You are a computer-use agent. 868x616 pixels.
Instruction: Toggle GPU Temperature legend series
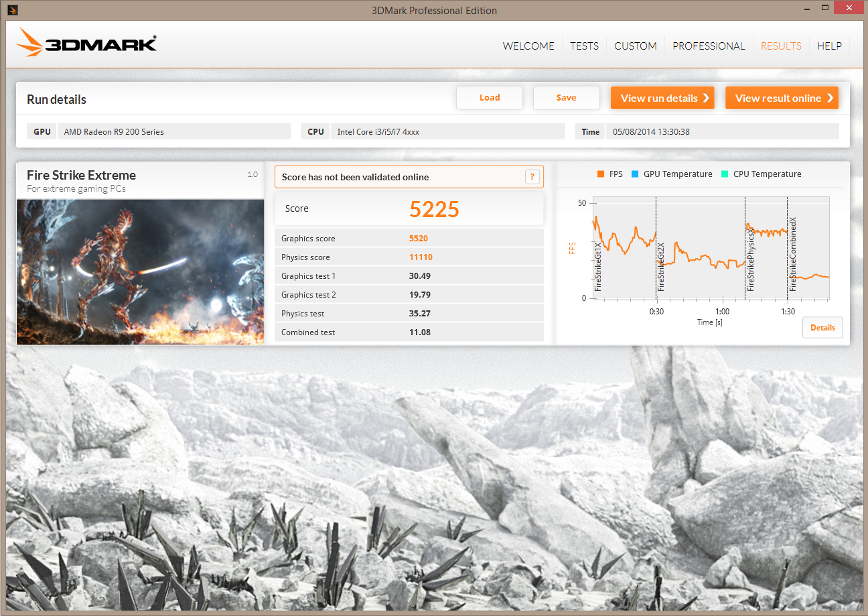tap(672, 174)
